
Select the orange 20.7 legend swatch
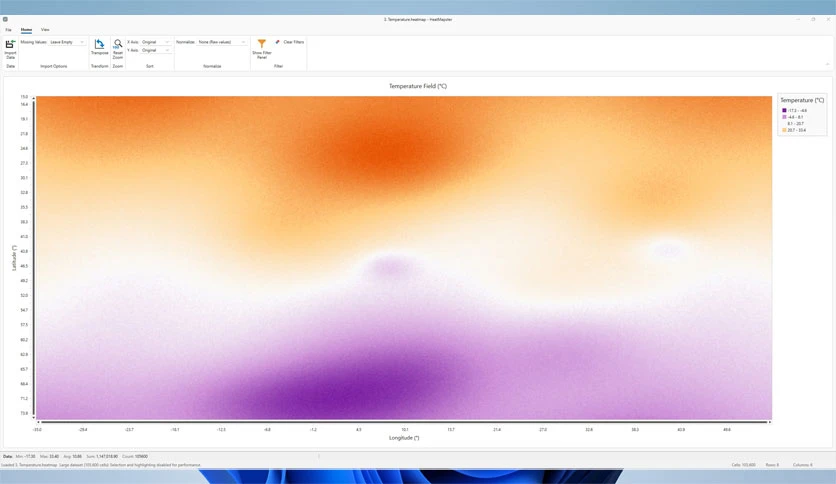point(784,130)
